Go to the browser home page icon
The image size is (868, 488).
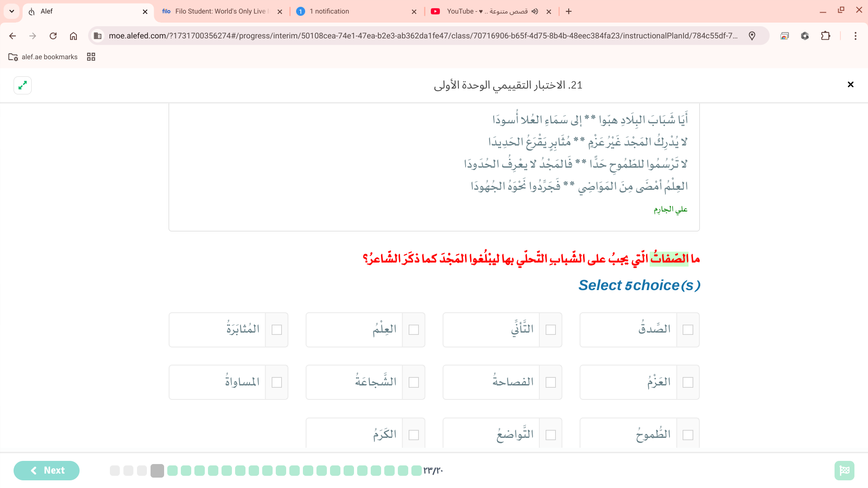pos(73,36)
